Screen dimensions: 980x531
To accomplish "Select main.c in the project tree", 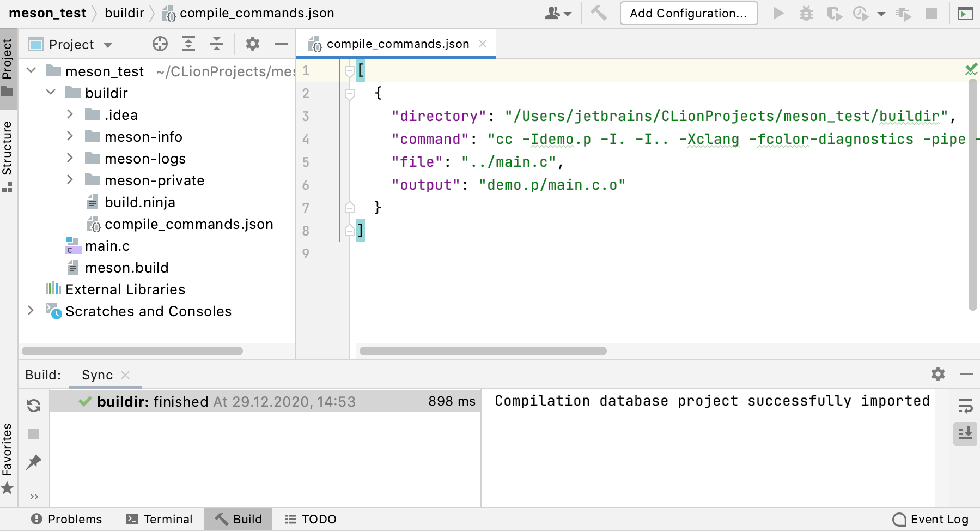I will [108, 246].
